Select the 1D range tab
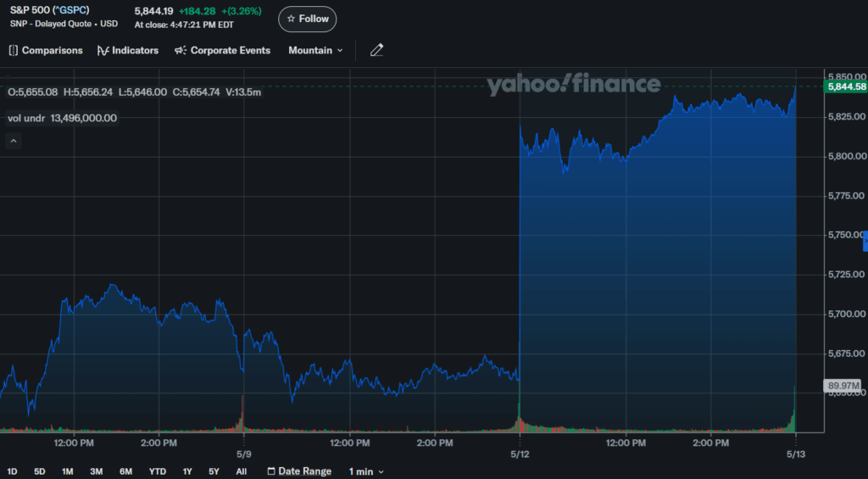 pyautogui.click(x=12, y=472)
